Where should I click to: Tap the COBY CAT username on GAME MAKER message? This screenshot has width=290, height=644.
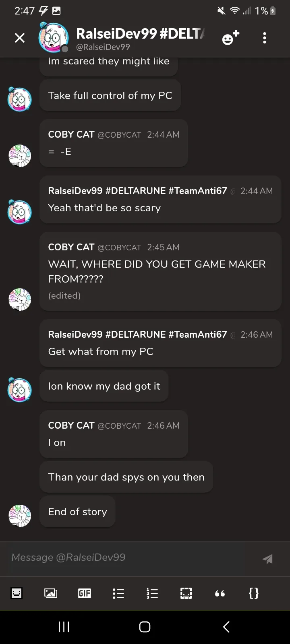[71, 247]
